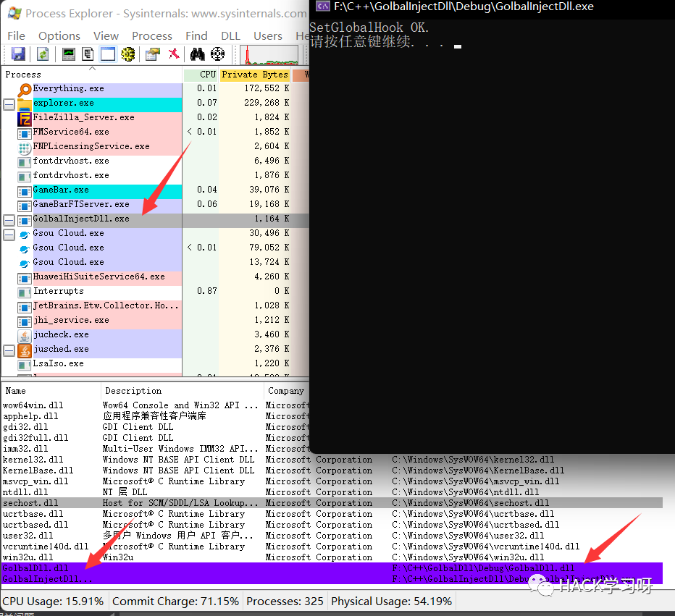Select the wow64win.dll row
The width and height of the screenshot is (675, 616).
(155, 405)
